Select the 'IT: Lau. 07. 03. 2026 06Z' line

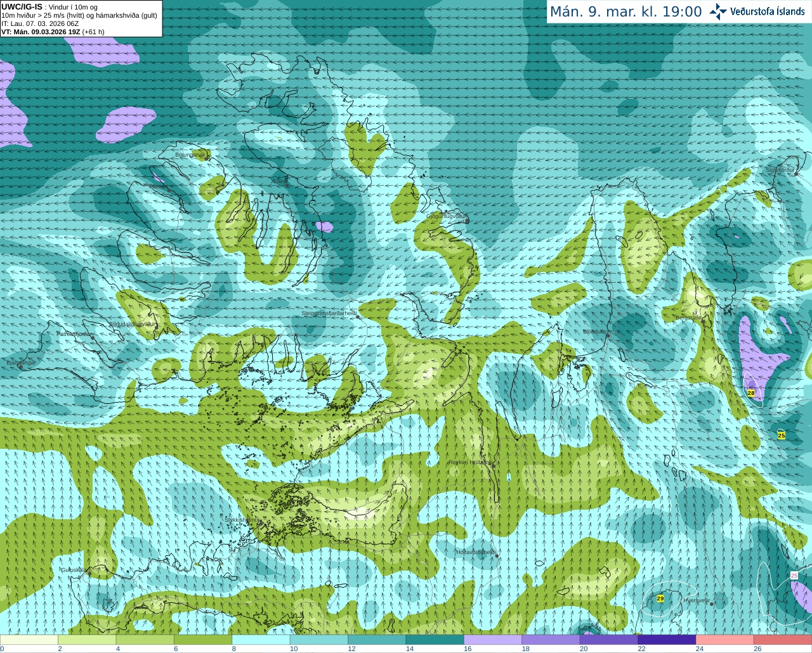tap(40, 23)
